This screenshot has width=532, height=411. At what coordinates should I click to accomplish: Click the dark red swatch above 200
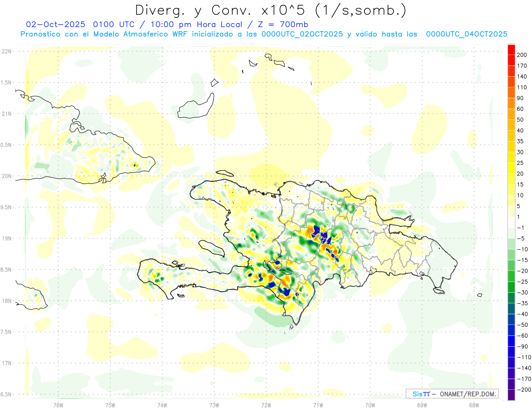point(511,49)
